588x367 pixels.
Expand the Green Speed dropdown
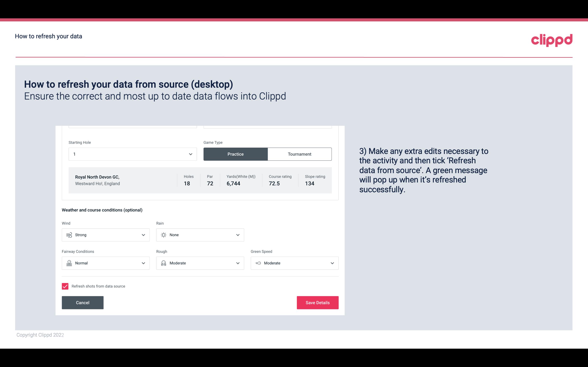click(x=332, y=263)
